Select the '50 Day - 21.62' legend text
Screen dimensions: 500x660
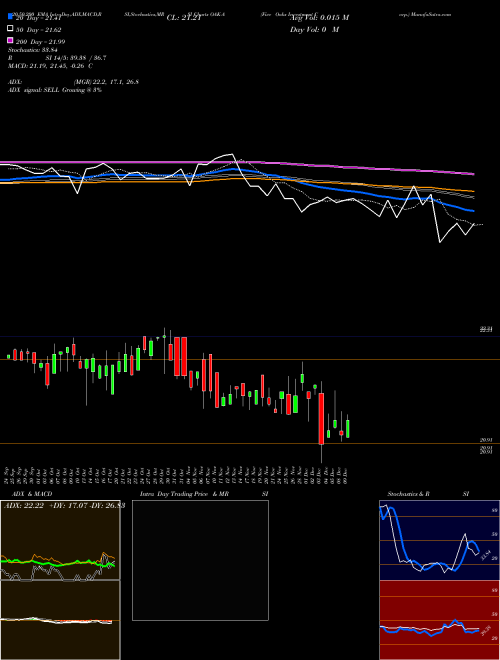tap(38, 30)
